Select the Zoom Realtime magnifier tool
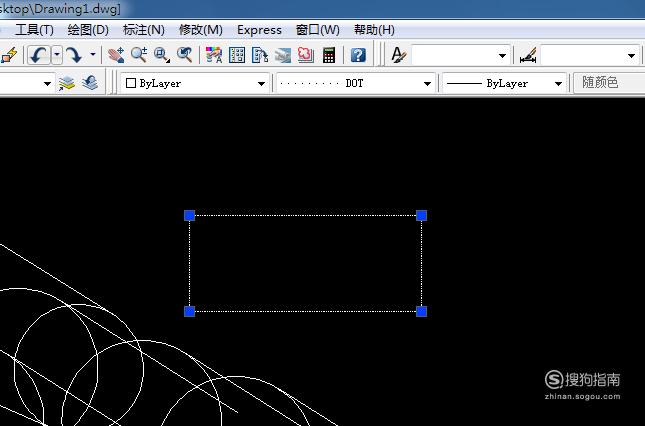 (139, 55)
